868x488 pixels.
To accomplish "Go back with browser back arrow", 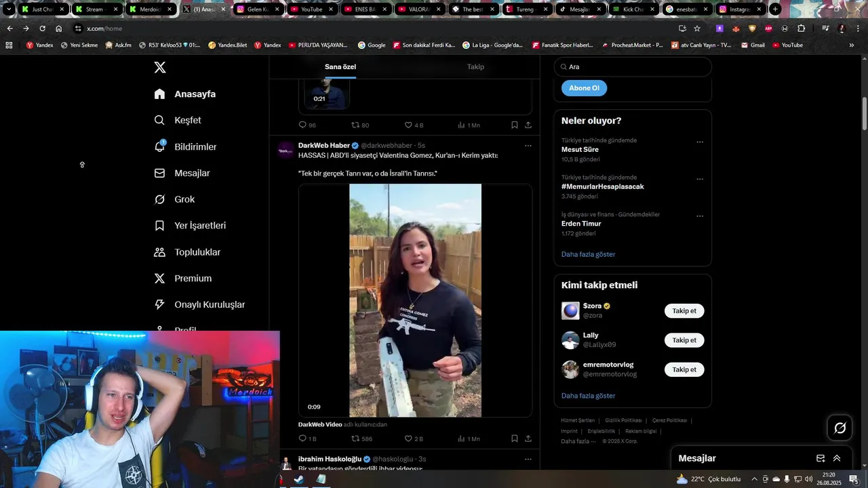I will (9, 28).
